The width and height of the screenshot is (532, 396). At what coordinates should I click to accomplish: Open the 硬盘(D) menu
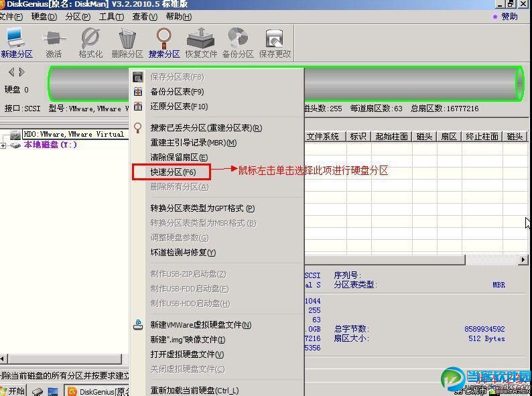pos(44,16)
